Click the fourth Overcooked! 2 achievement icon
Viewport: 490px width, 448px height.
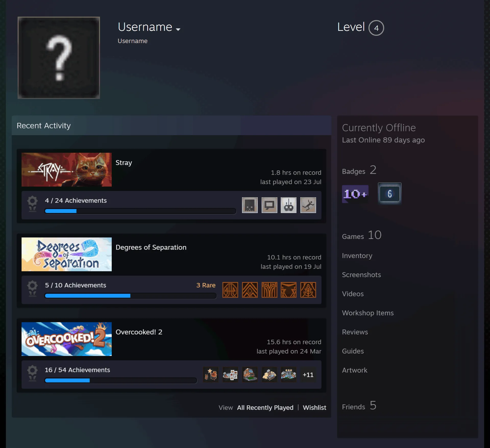269,374
